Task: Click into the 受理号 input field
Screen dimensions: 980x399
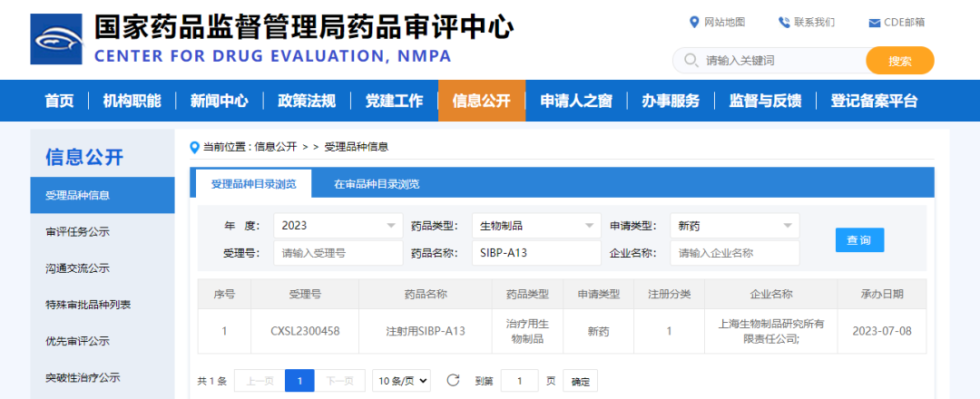Action: (338, 254)
